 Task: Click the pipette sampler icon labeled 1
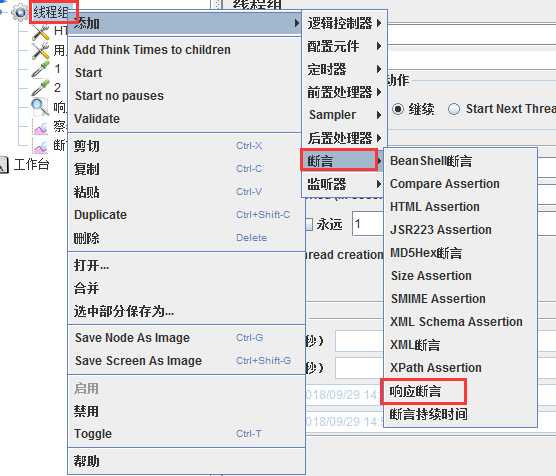40,70
